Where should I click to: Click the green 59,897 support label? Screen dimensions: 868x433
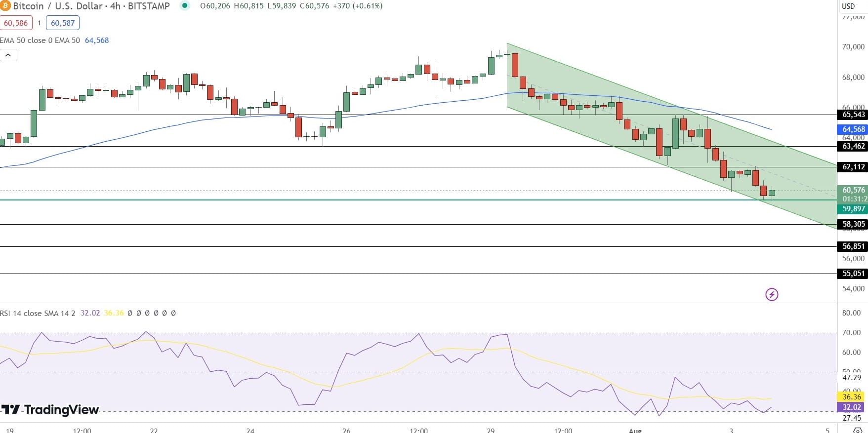coord(853,209)
